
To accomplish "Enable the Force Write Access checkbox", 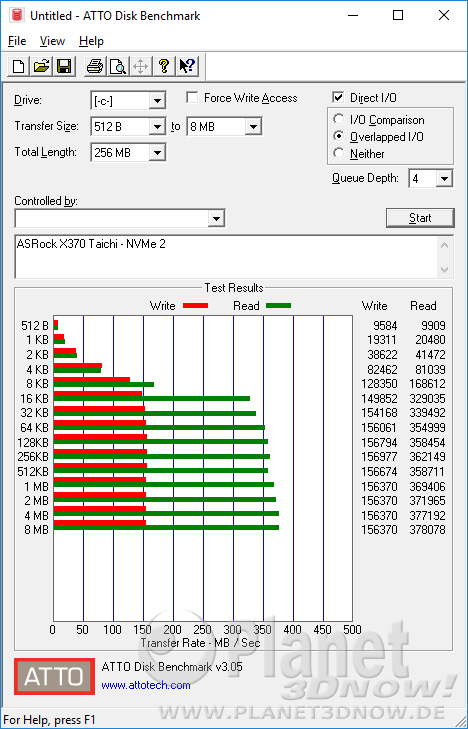I will coord(192,98).
